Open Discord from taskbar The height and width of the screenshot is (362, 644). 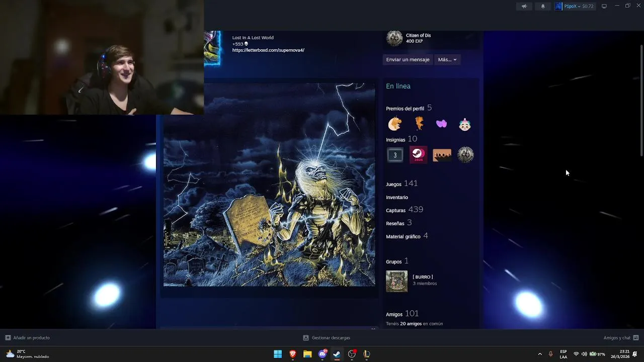[323, 354]
